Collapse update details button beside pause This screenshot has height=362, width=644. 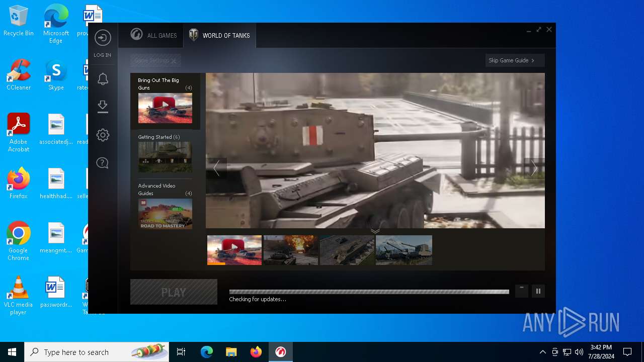click(x=522, y=291)
